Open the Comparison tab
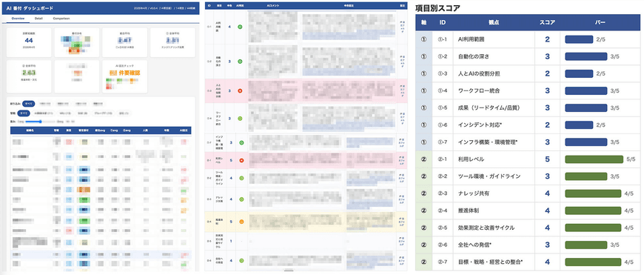 coord(61,19)
